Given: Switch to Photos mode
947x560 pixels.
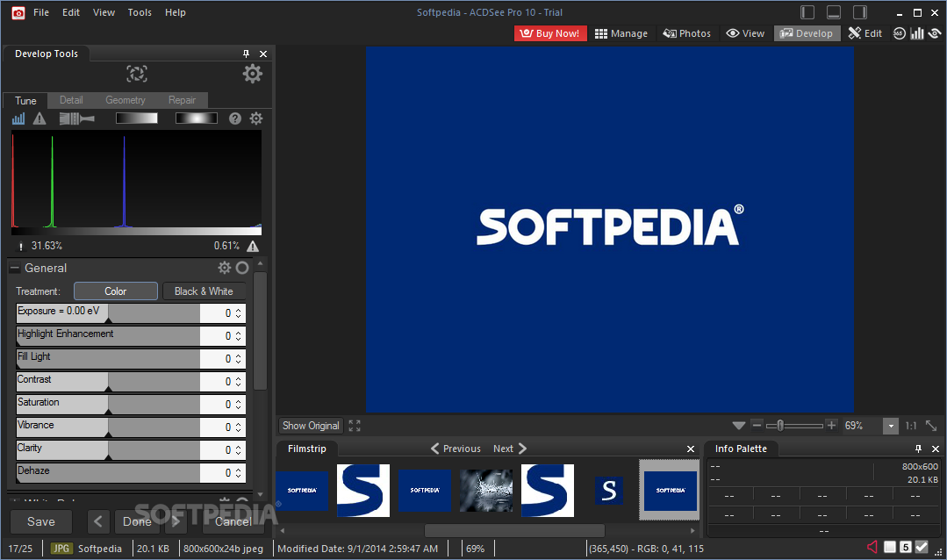Looking at the screenshot, I should (x=686, y=33).
